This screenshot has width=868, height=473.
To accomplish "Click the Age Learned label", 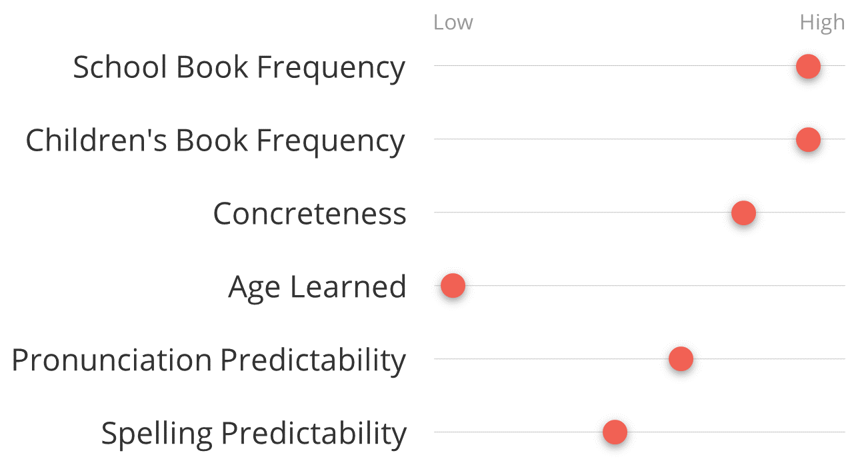I will [x=317, y=288].
